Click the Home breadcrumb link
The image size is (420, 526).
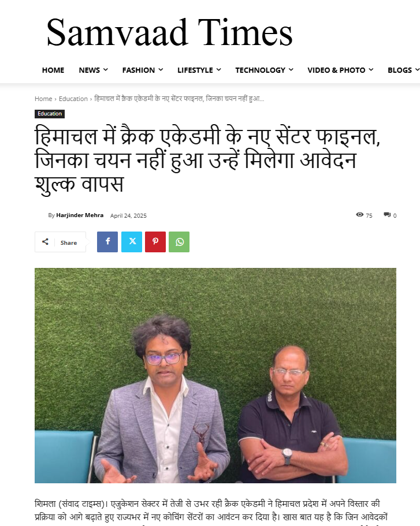[x=43, y=99]
